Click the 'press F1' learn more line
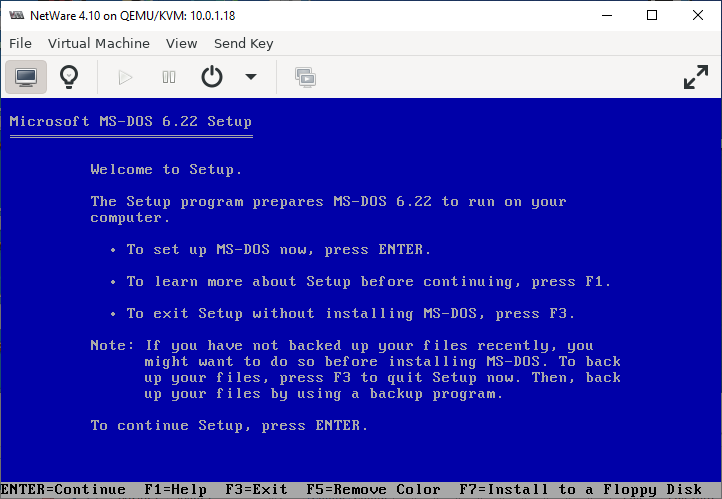The width and height of the screenshot is (722, 499). pos(369,281)
